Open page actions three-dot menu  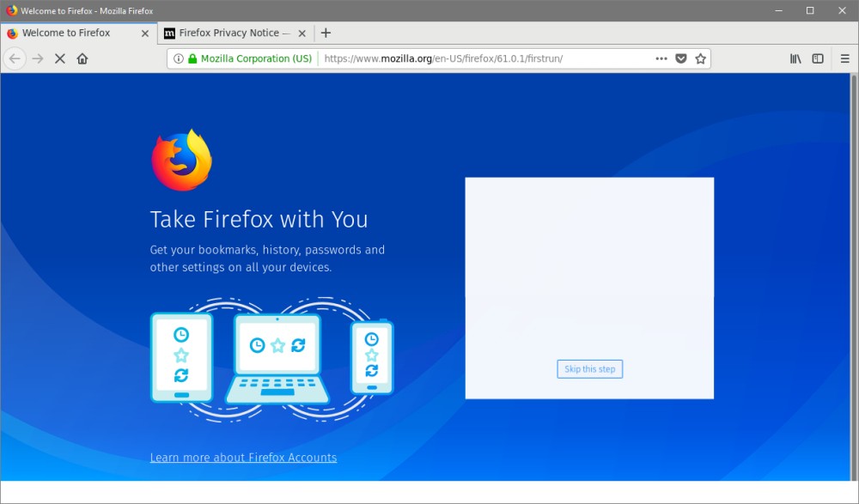click(x=661, y=58)
